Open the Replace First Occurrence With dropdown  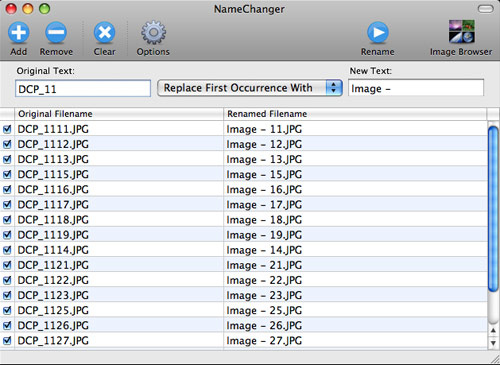(250, 88)
